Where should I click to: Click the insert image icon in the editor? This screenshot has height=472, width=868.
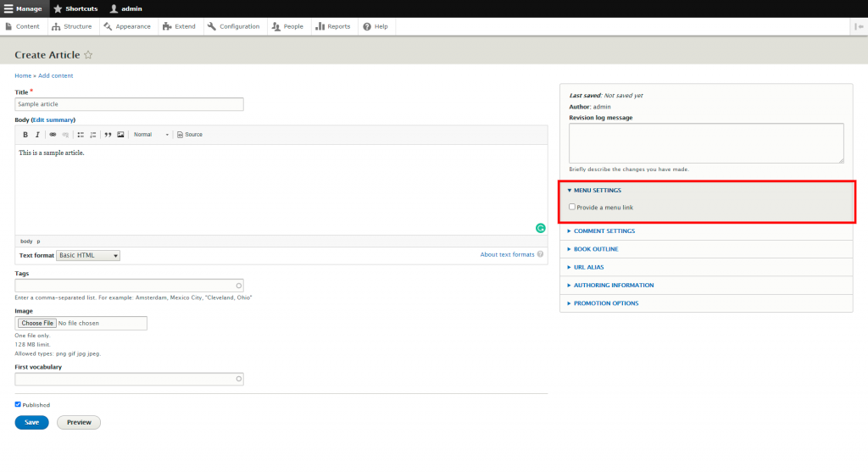(x=120, y=135)
